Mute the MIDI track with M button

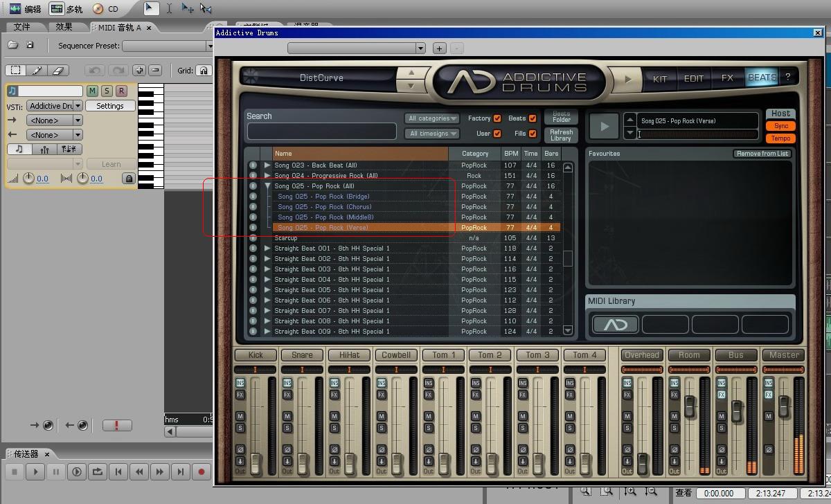point(92,91)
